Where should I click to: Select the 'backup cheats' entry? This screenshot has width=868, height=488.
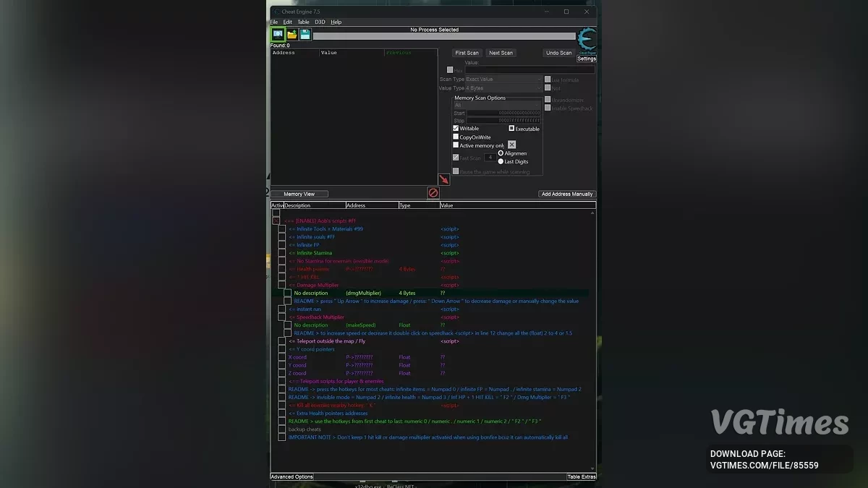coord(305,429)
